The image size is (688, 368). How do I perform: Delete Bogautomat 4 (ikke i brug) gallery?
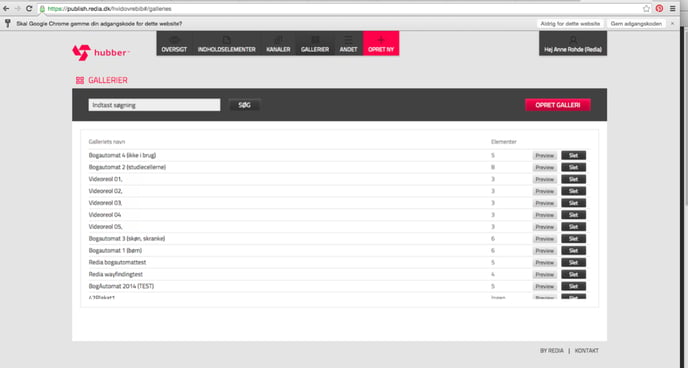click(573, 155)
